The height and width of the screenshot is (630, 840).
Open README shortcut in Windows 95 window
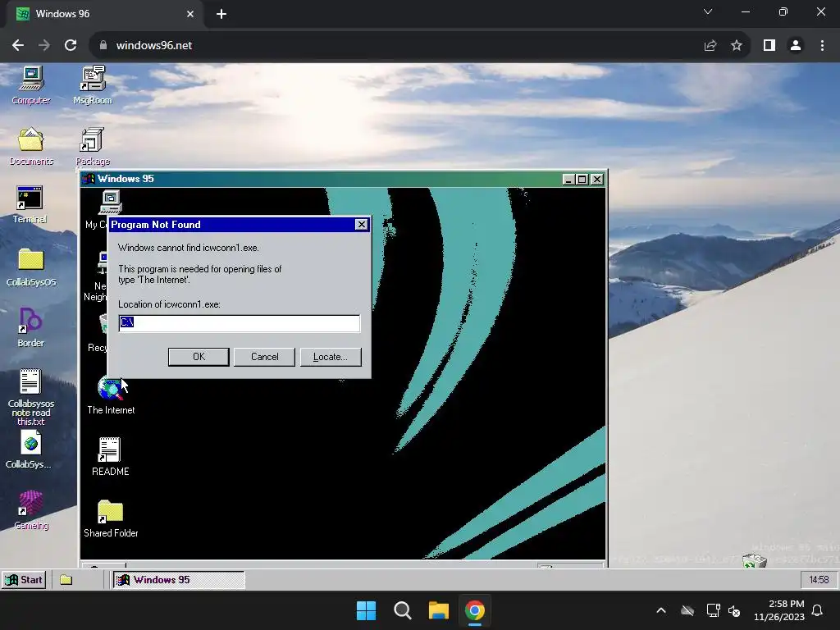pos(111,457)
